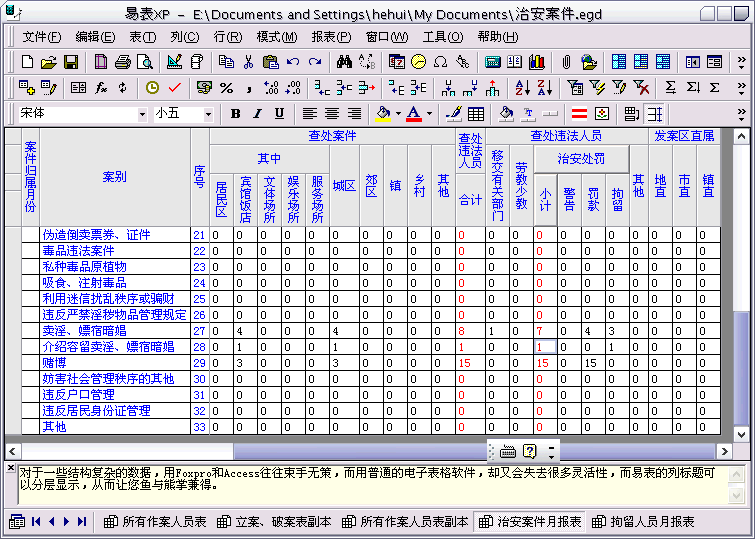Open the font name dropdown 宋体
755x539 pixels.
(x=141, y=114)
